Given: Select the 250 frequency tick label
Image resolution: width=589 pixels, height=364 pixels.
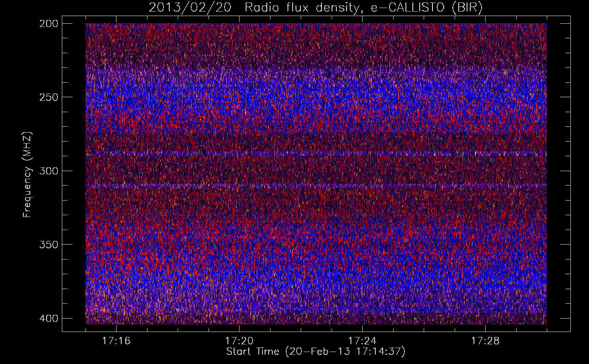Looking at the screenshot, I should point(49,97).
